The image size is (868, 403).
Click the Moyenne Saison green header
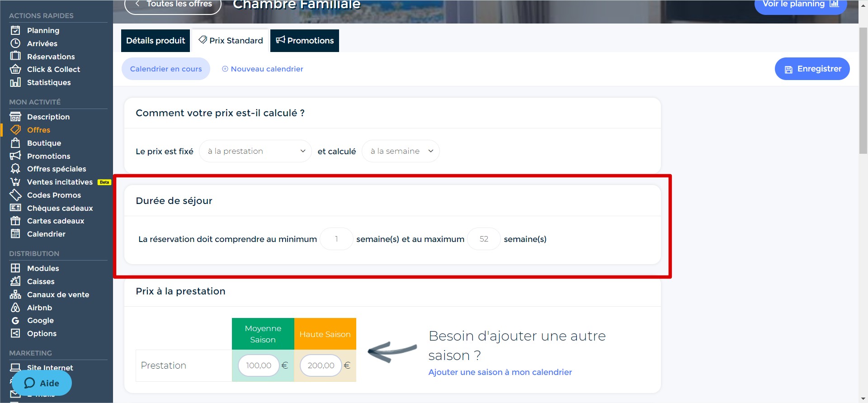263,334
